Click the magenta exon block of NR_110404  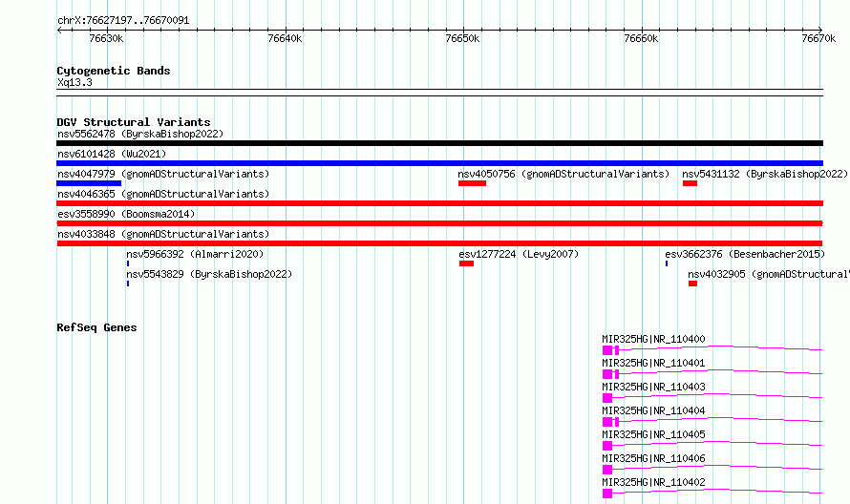(607, 422)
